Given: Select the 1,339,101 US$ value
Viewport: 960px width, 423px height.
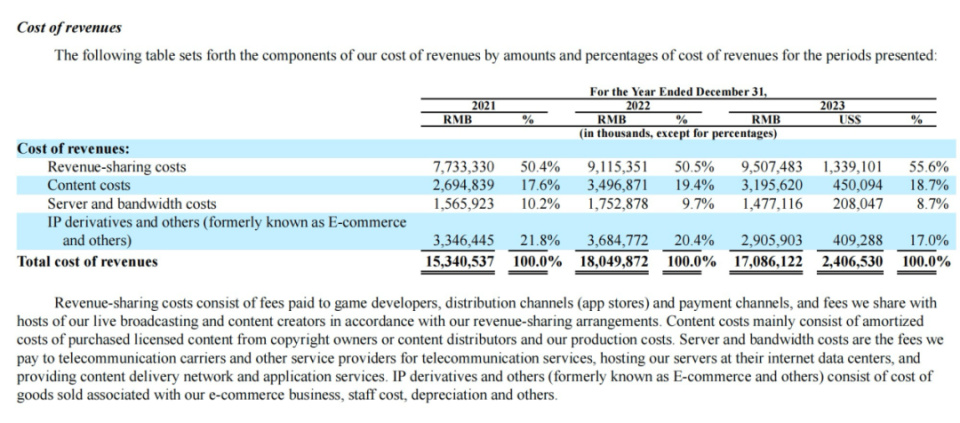Looking at the screenshot, I should coord(856,167).
